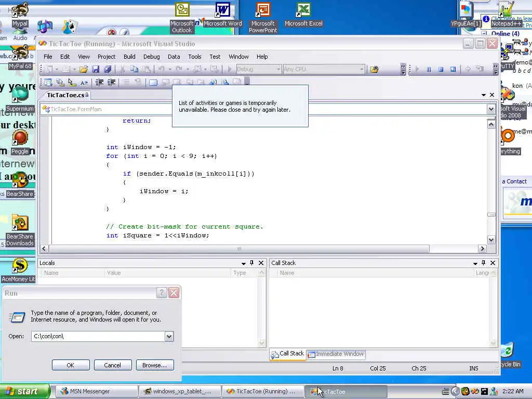The width and height of the screenshot is (532, 399).
Task: Open the Build menu
Action: click(x=129, y=57)
